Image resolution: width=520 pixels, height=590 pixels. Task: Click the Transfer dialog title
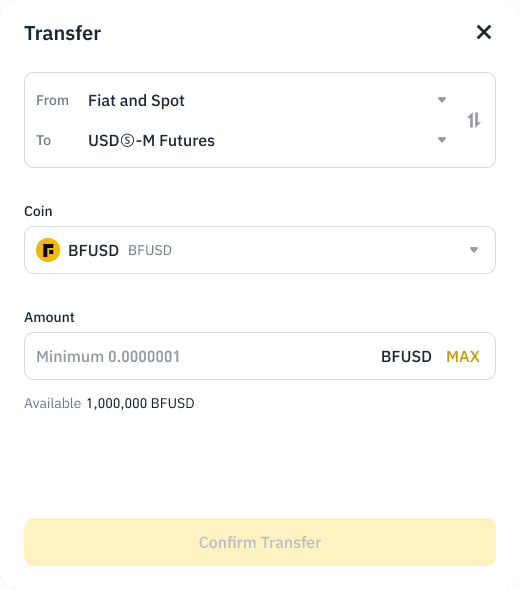(x=63, y=33)
